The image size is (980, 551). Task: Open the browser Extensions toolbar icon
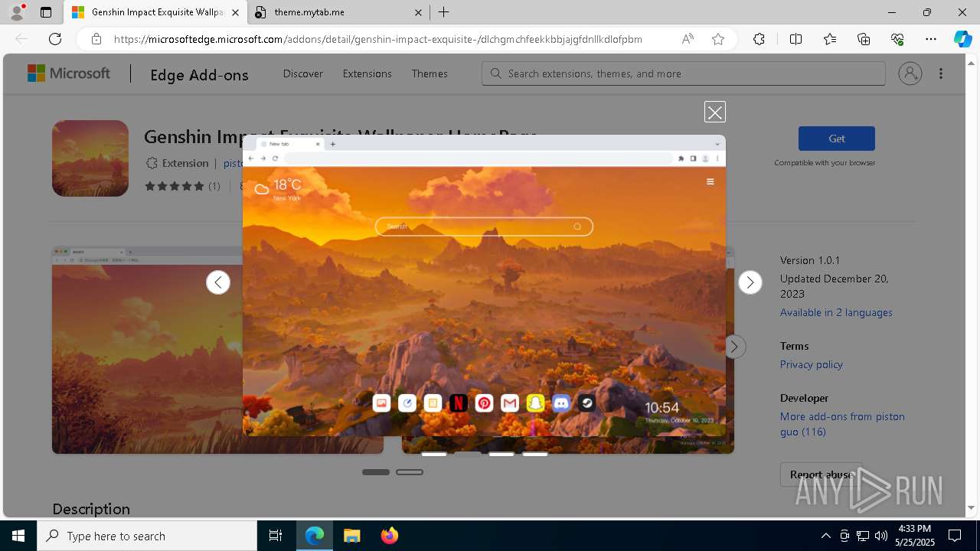pos(759,39)
